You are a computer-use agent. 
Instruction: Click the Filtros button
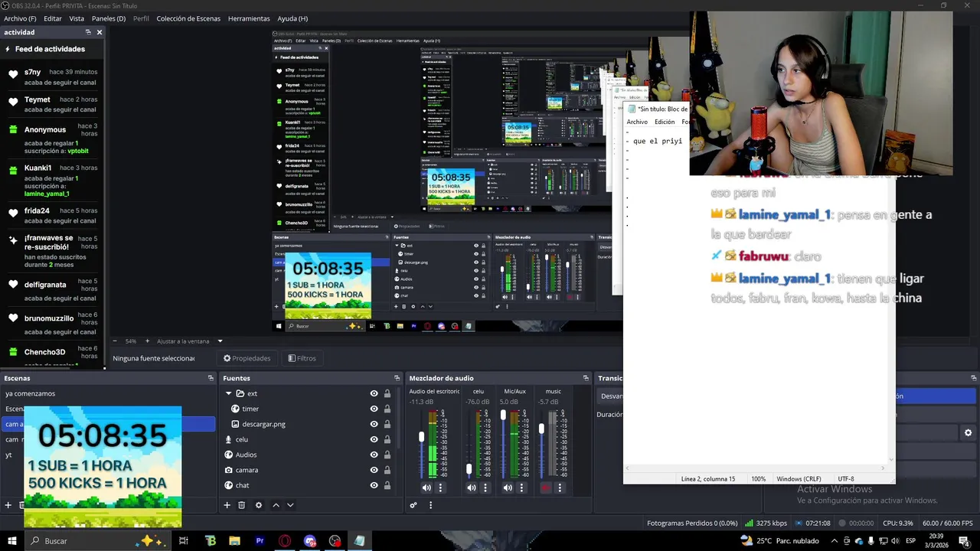(302, 358)
